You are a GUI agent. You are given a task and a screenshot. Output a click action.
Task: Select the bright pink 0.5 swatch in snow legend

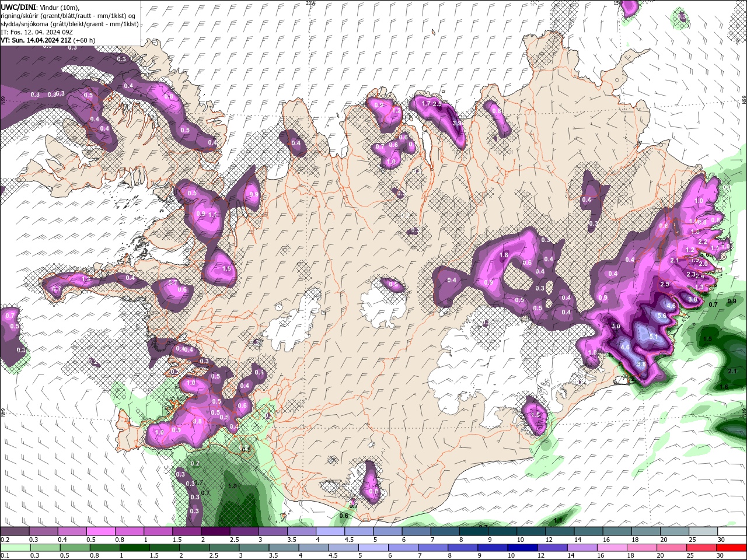coord(100,531)
